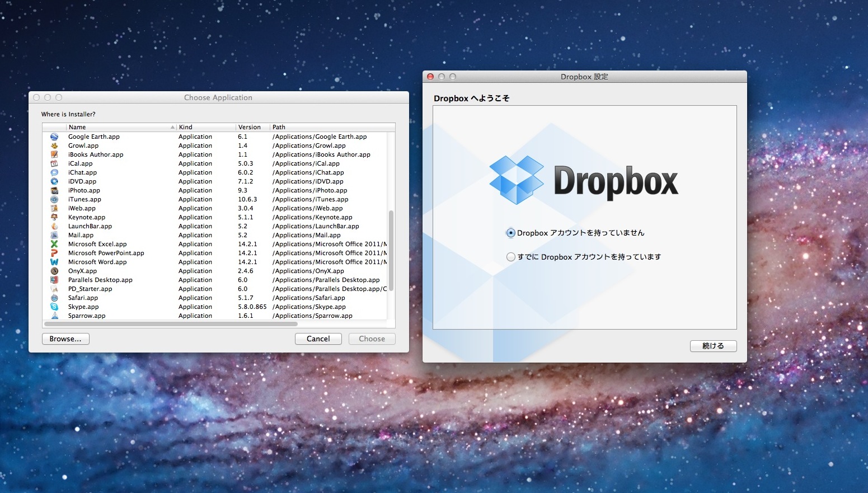Image resolution: width=868 pixels, height=493 pixels.
Task: Click version 5.8.0.865 cell
Action: 252,307
